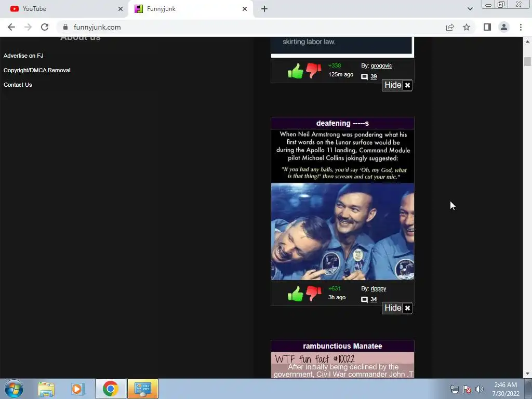
Task: Open Contact Us link
Action: pyautogui.click(x=18, y=85)
